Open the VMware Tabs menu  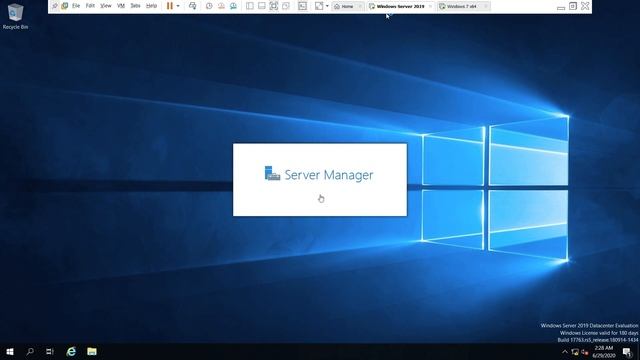coord(135,6)
